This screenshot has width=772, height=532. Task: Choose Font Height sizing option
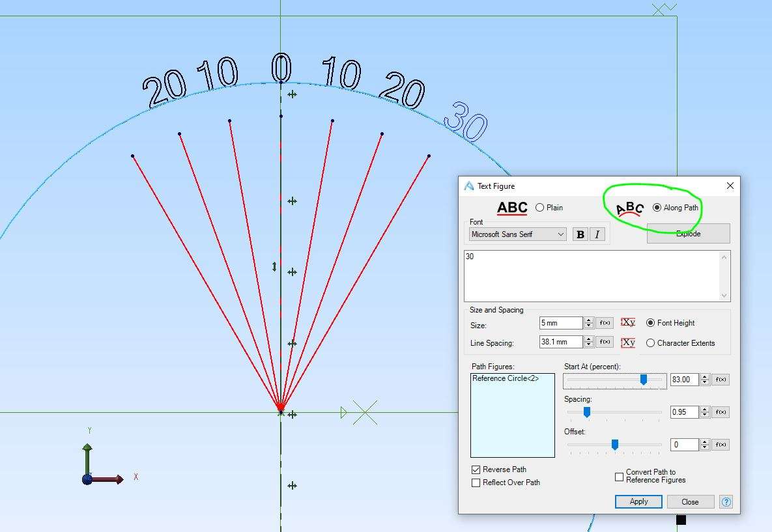(x=650, y=323)
